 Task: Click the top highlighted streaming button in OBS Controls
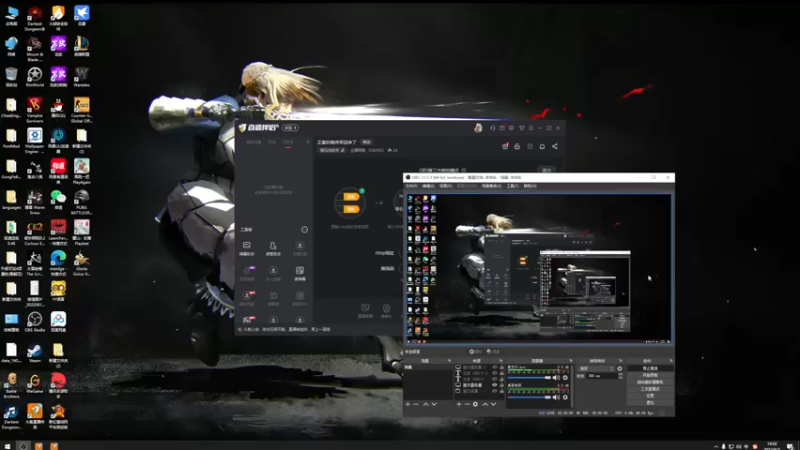tap(650, 368)
